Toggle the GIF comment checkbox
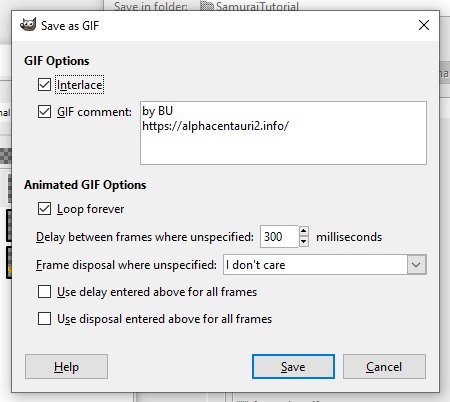450x402 pixels. 44,112
